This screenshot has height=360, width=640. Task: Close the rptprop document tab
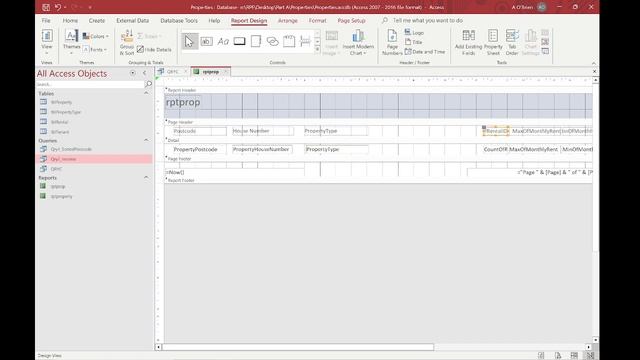pyautogui.click(x=226, y=72)
